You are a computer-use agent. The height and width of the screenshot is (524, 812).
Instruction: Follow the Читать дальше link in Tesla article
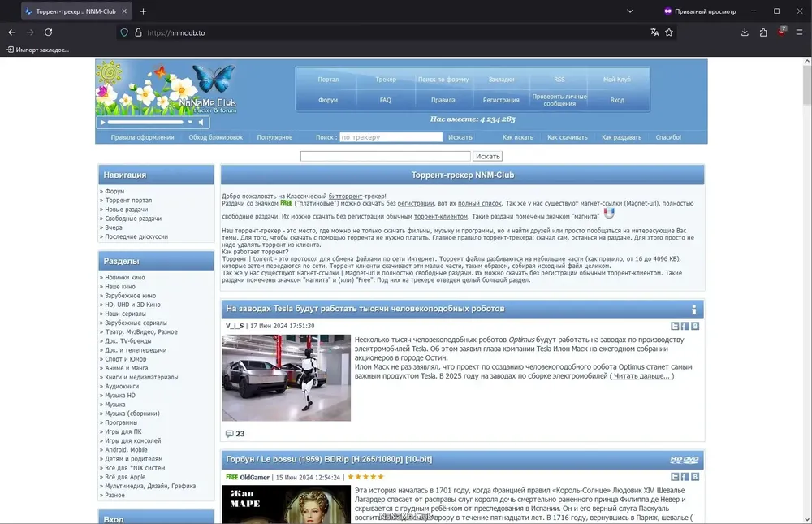(x=641, y=376)
